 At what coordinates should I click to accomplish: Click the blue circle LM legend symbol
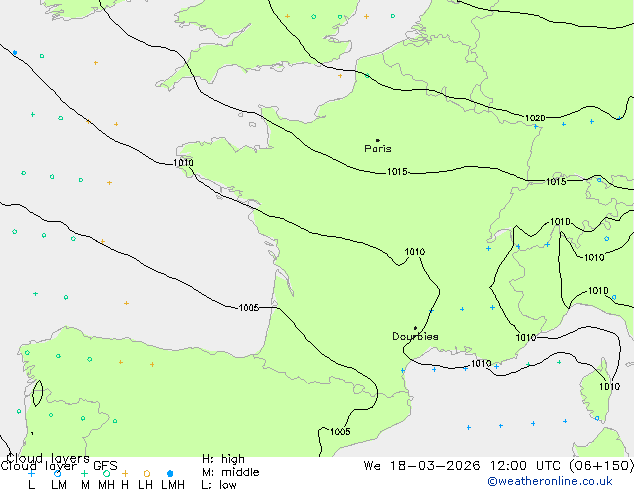(57, 473)
